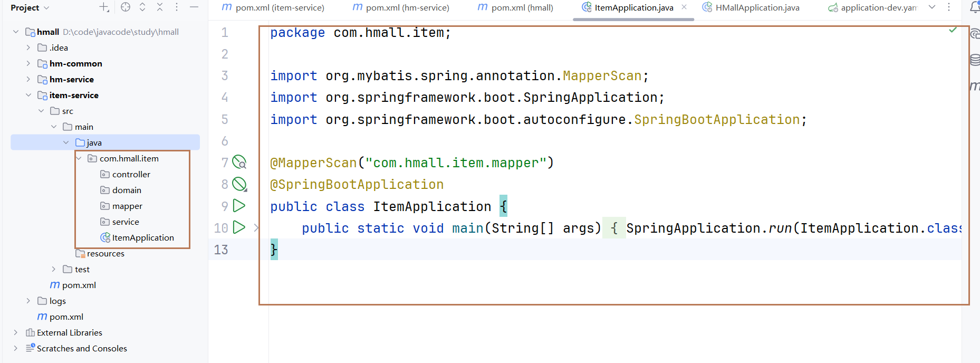Click the ItemApplication class name in code
980x363 pixels.
tap(432, 206)
